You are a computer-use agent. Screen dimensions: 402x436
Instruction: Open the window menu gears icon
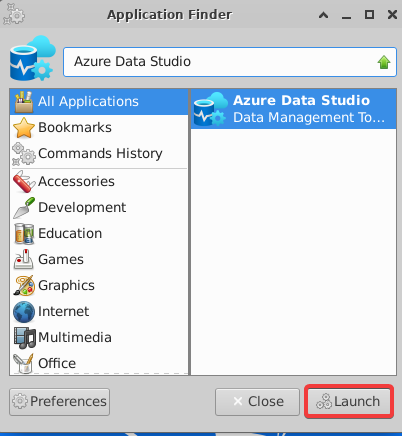point(14,14)
